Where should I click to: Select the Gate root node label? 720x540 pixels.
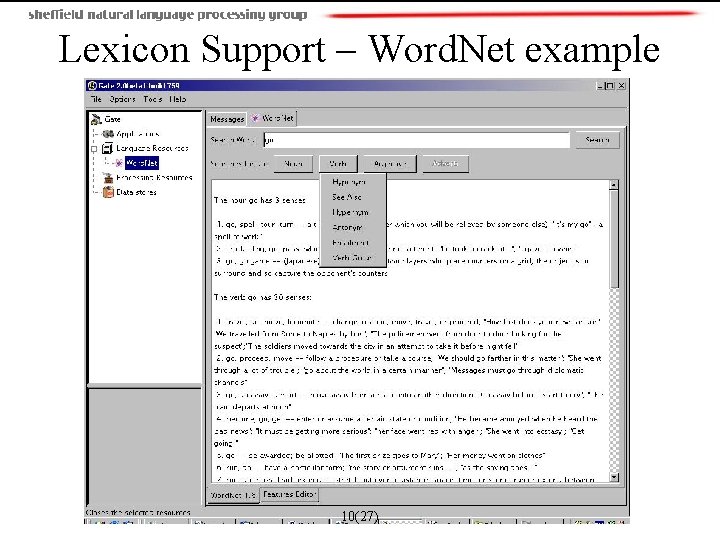[x=112, y=119]
